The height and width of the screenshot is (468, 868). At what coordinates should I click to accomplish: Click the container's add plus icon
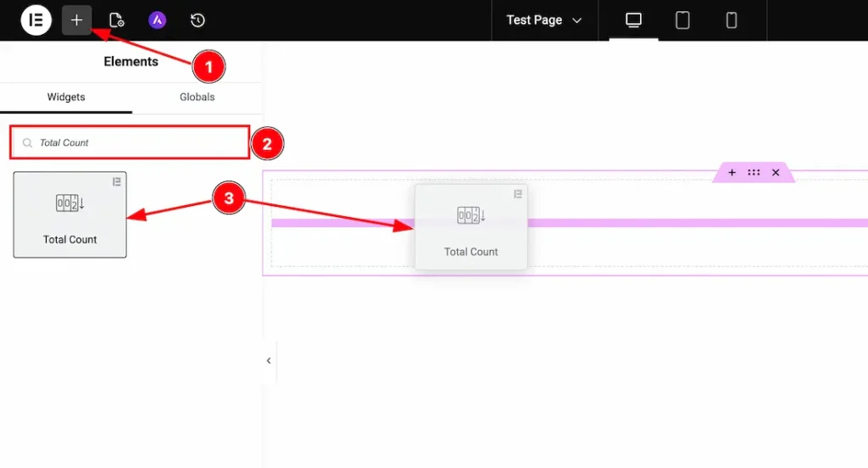tap(732, 172)
